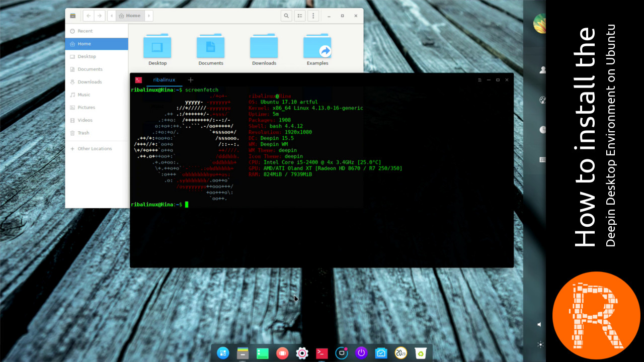Open the terminal hamburger menu

point(479,80)
